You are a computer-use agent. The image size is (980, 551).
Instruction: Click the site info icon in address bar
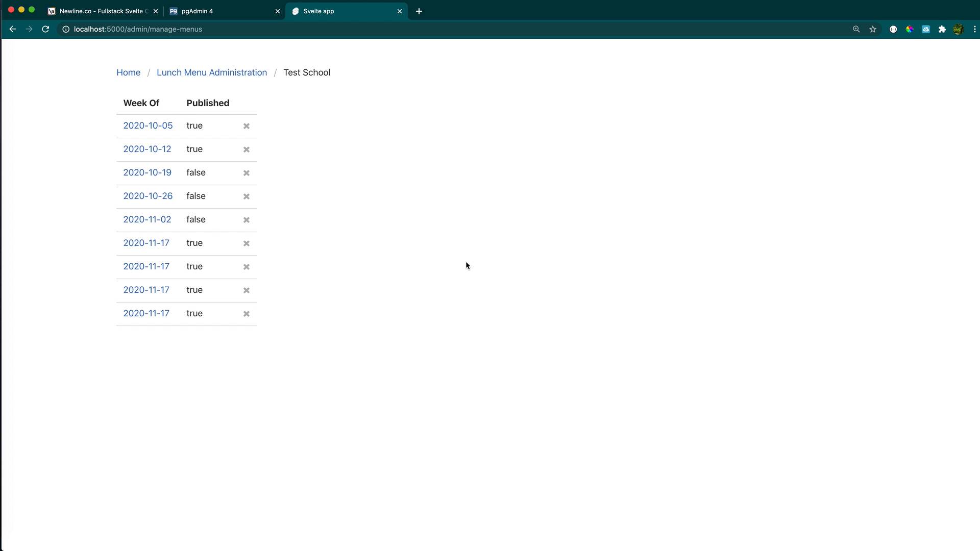click(x=65, y=29)
